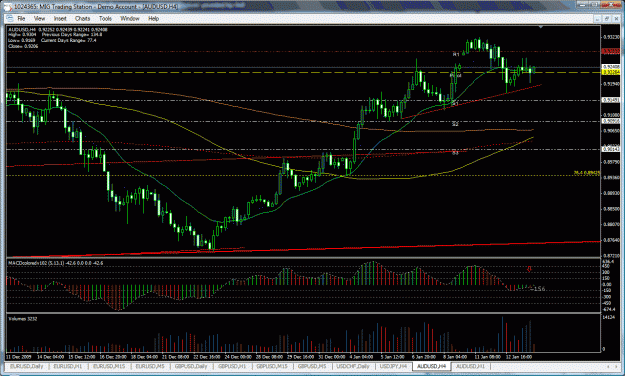The width and height of the screenshot is (625, 376).
Task: Minimize the inner chart window
Action: (x=598, y=18)
